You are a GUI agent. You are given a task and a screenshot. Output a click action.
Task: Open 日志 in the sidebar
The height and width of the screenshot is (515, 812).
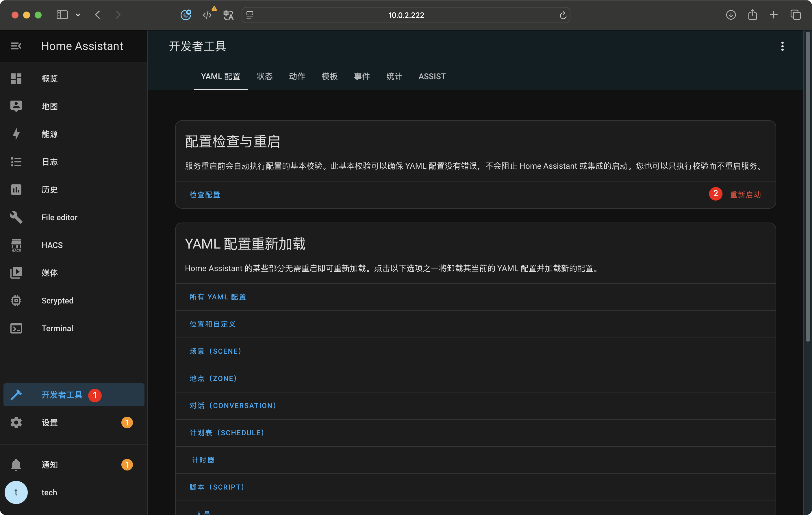pyautogui.click(x=74, y=162)
